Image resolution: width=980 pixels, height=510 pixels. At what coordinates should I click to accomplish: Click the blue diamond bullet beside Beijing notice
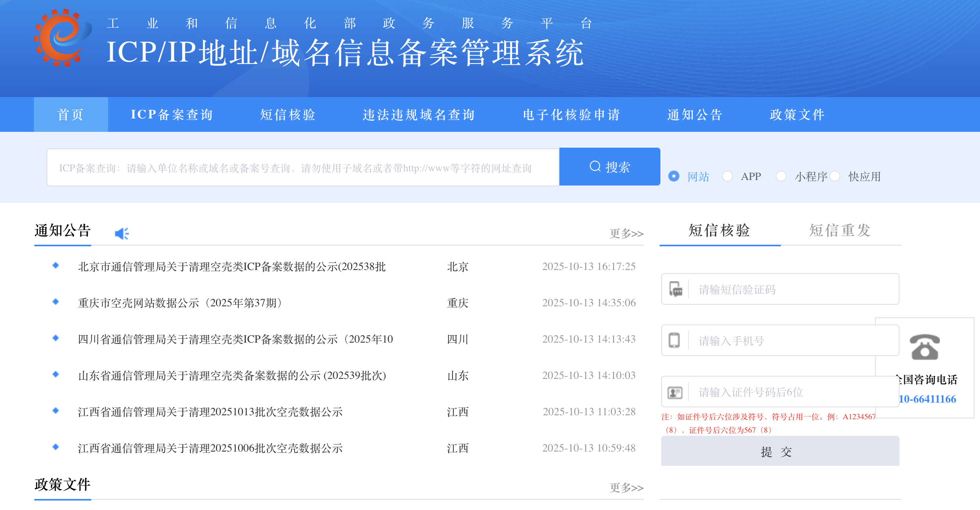click(x=56, y=266)
